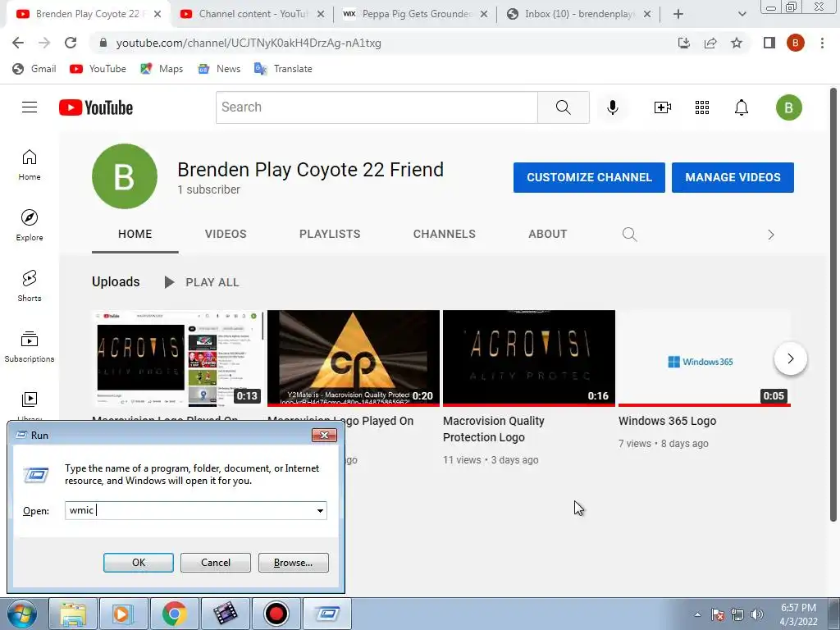Click CUSTOMIZE CHANNEL button

pos(589,177)
